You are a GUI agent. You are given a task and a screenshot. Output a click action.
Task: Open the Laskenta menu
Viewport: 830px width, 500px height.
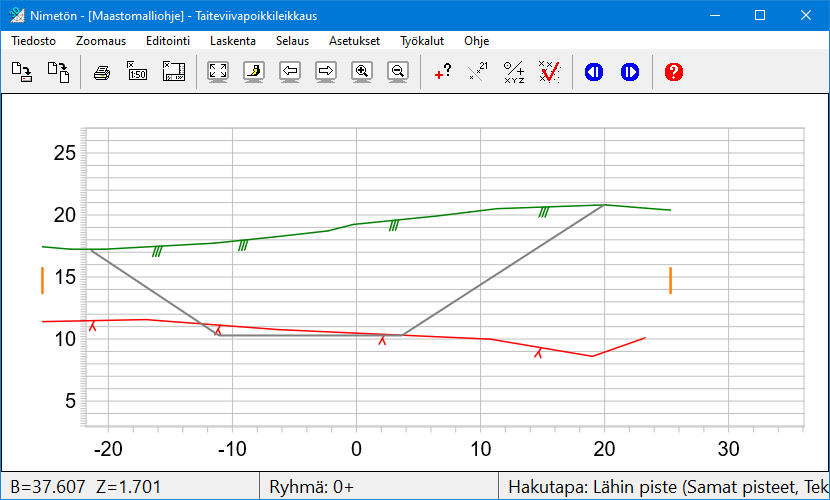tap(232, 41)
